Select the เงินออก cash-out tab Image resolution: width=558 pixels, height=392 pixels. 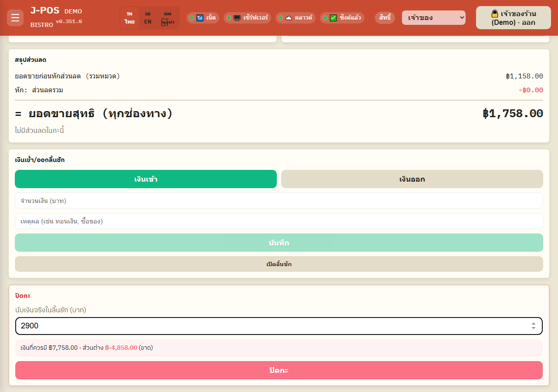point(412,179)
